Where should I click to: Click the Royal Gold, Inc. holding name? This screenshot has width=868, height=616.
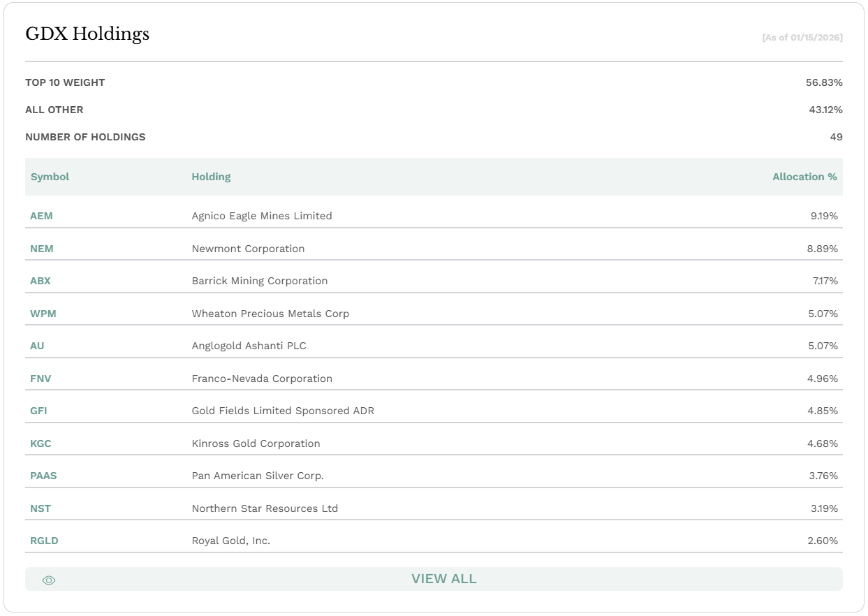pyautogui.click(x=230, y=541)
